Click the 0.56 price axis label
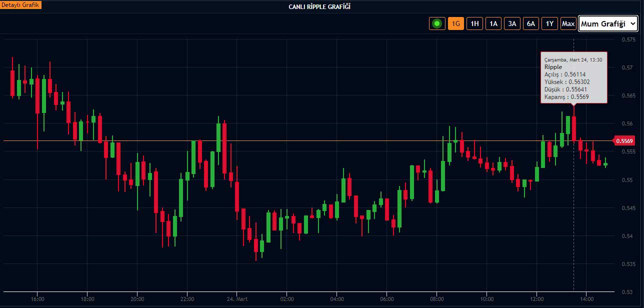Screen dimensions: 644x308 coord(626,123)
